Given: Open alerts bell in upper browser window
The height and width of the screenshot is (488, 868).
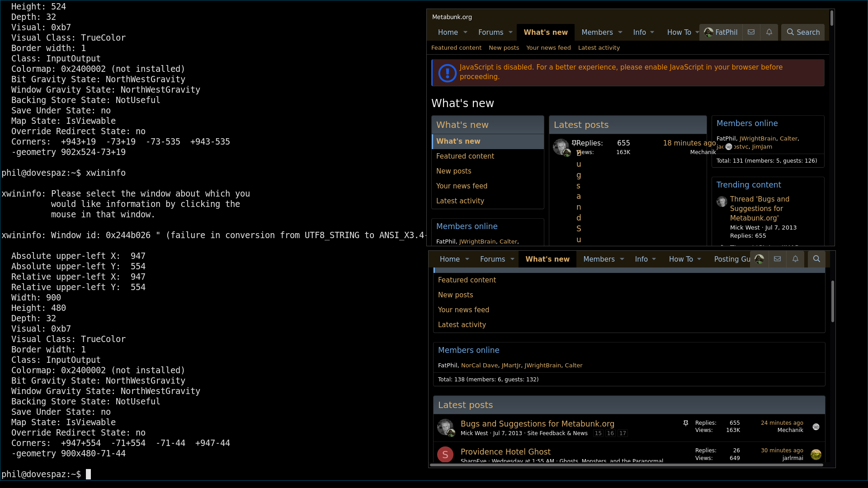Looking at the screenshot, I should (769, 32).
